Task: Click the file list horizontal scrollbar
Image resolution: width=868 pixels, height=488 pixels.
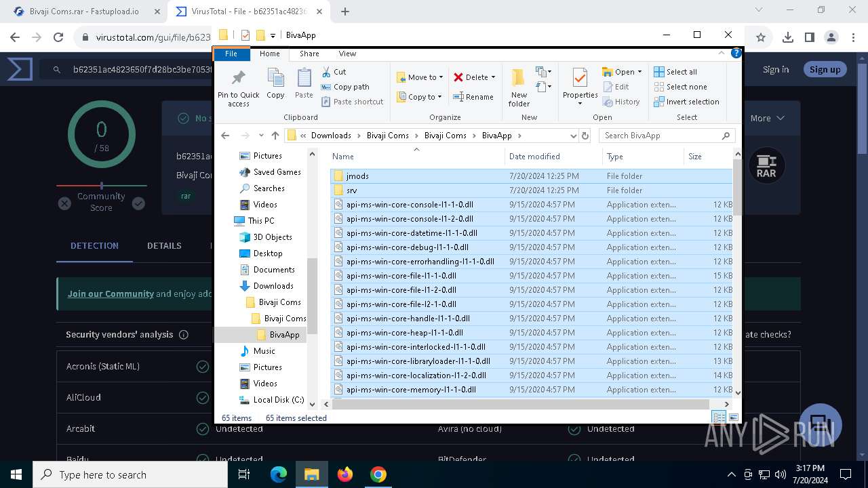Action: pyautogui.click(x=521, y=404)
